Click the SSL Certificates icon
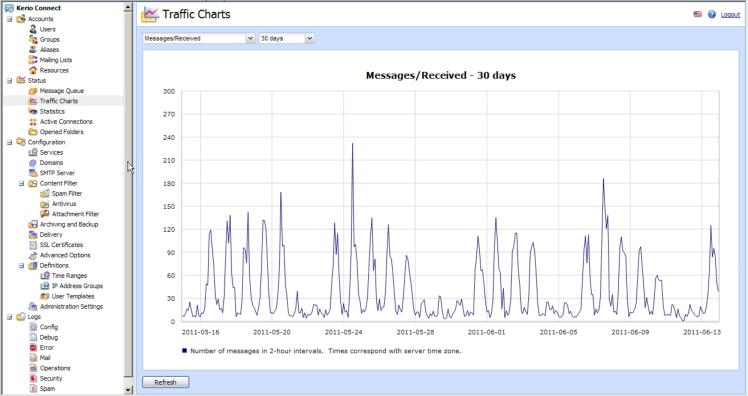The height and width of the screenshot is (396, 748). coord(33,245)
